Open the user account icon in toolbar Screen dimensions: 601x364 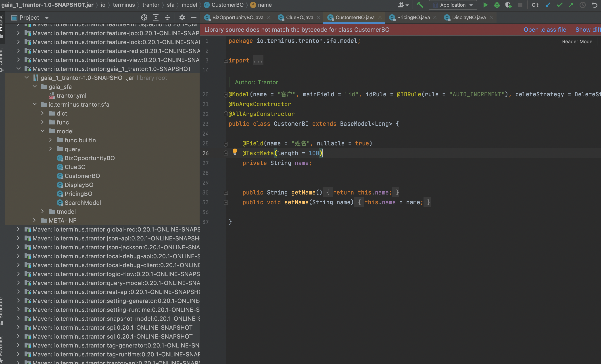(403, 5)
